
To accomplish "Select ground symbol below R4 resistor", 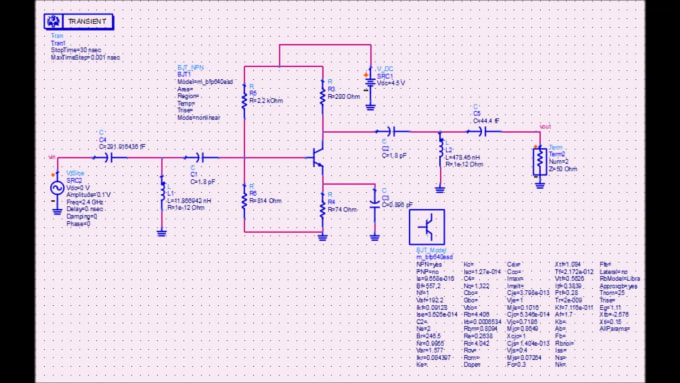I will coord(322,237).
